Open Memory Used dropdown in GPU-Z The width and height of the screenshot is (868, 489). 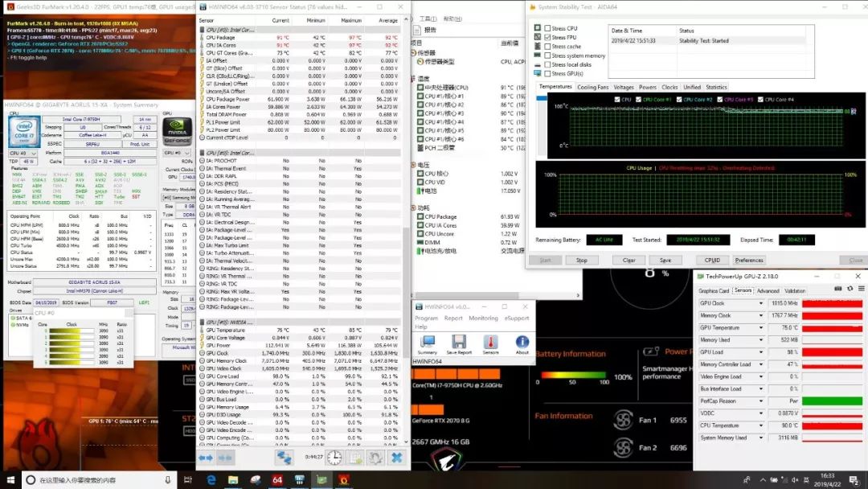click(x=761, y=340)
